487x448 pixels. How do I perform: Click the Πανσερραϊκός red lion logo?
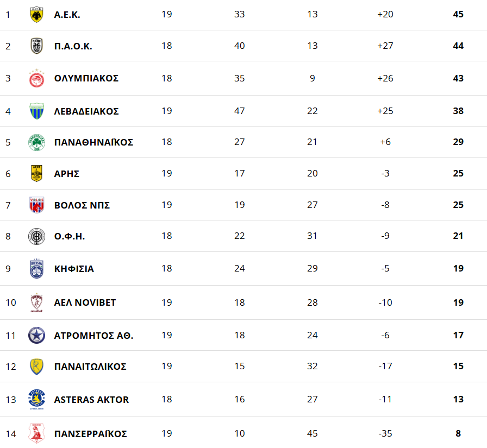pyautogui.click(x=36, y=433)
